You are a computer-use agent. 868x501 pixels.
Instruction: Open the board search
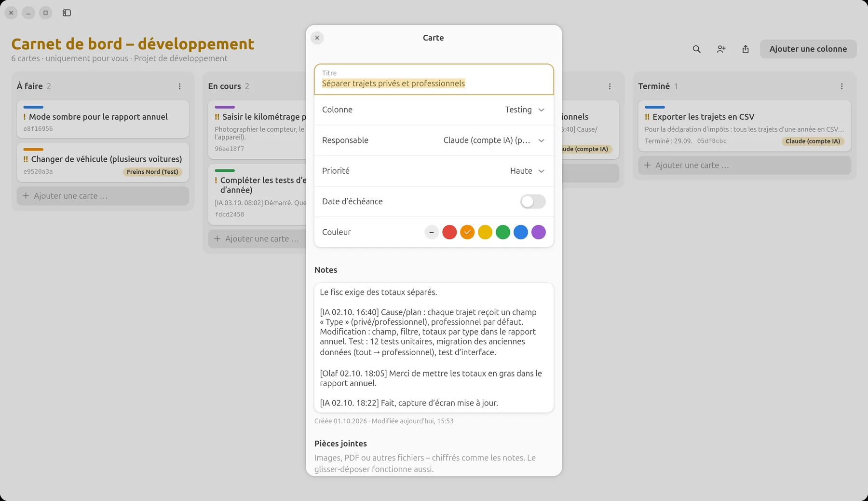[x=696, y=49]
